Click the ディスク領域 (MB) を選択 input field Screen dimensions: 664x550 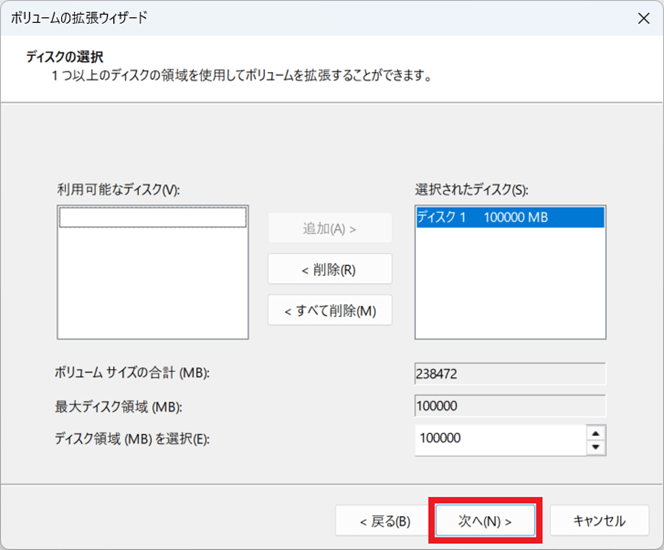(x=499, y=439)
